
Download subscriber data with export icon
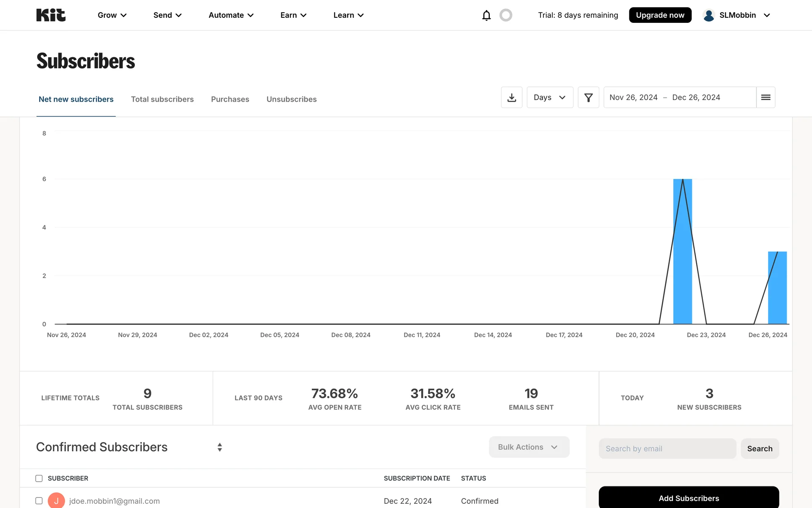tap(511, 97)
